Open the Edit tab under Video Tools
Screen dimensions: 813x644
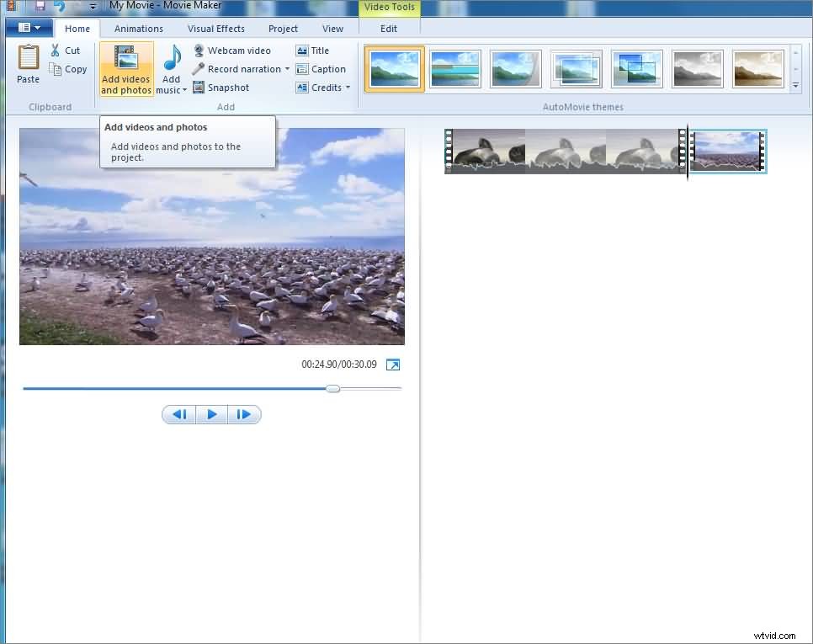389,28
